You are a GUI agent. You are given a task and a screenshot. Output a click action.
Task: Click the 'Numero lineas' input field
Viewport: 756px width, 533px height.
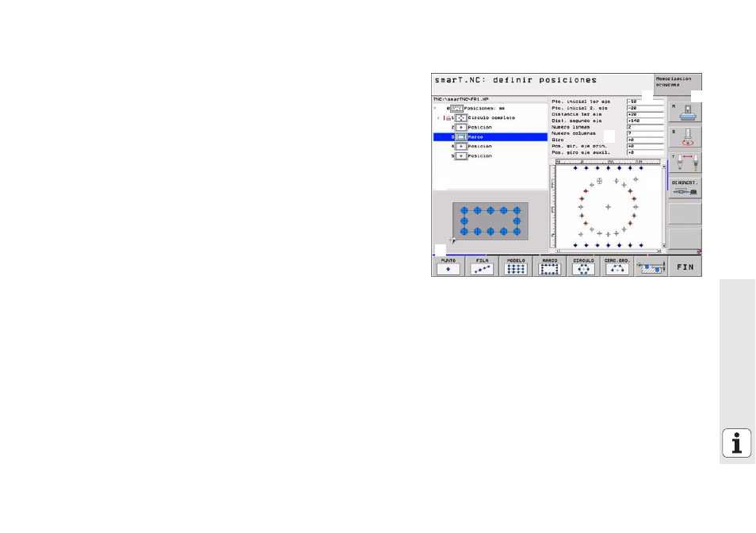point(645,127)
